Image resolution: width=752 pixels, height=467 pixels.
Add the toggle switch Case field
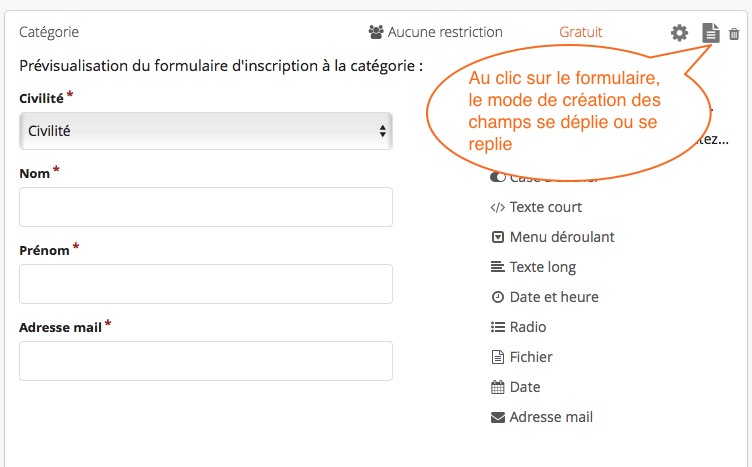pos(498,177)
